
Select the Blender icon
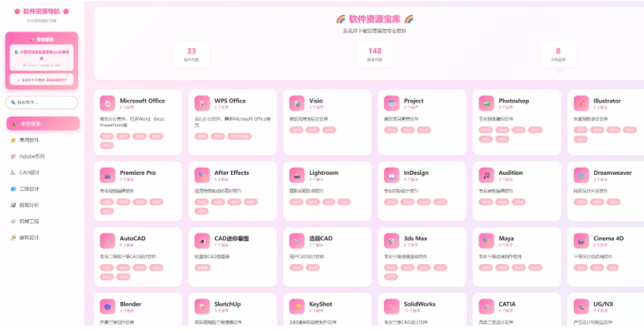click(x=107, y=307)
